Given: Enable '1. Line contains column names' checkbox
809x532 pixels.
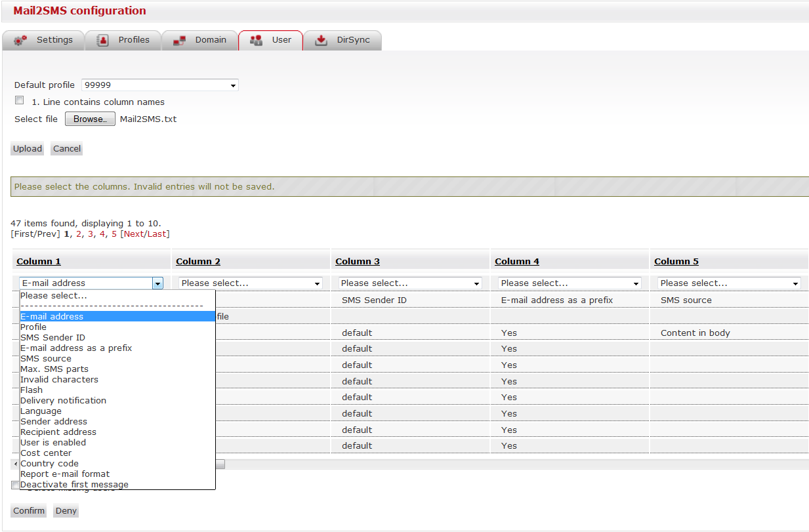Looking at the screenshot, I should pyautogui.click(x=20, y=101).
